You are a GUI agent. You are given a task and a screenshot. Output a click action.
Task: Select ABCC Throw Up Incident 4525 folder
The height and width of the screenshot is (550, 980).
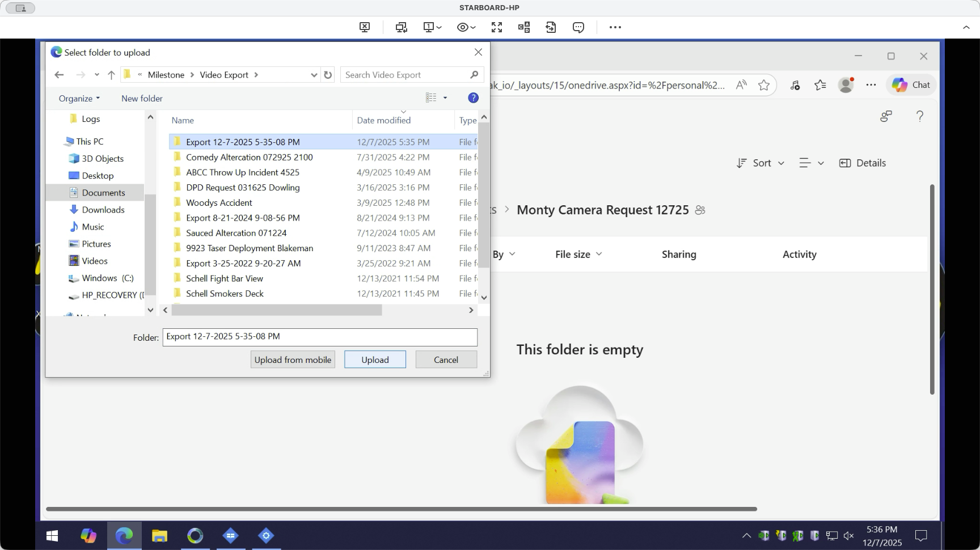(x=242, y=172)
